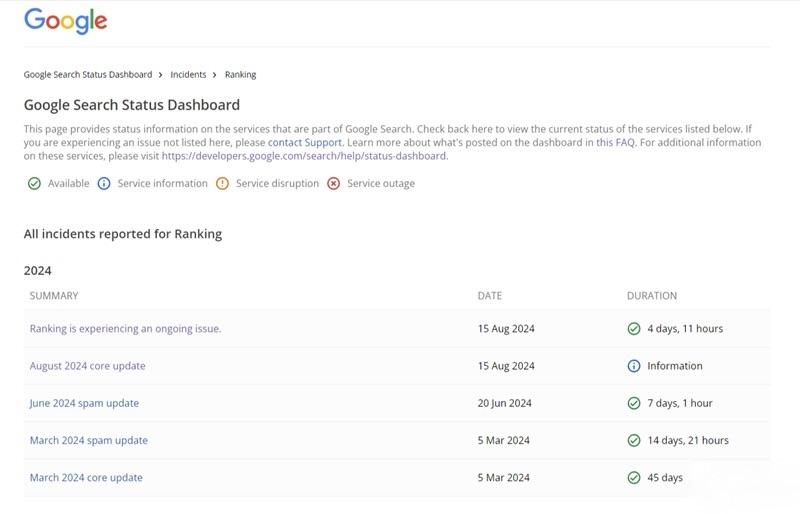Click the '4 days, 11 hours' duration text
Viewport: 800px width, 514px height.
point(685,329)
